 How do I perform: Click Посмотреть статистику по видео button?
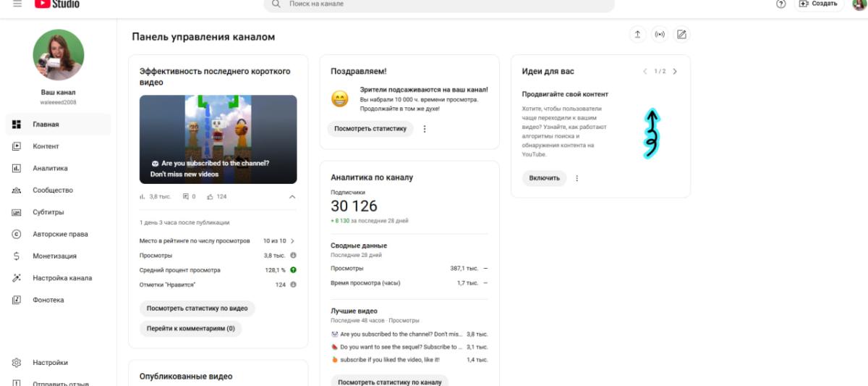(x=197, y=308)
